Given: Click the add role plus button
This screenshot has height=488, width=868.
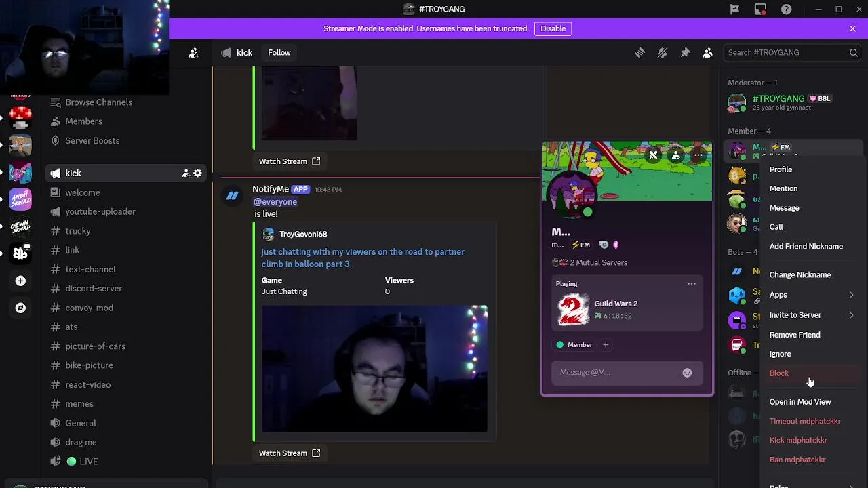Looking at the screenshot, I should [606, 345].
